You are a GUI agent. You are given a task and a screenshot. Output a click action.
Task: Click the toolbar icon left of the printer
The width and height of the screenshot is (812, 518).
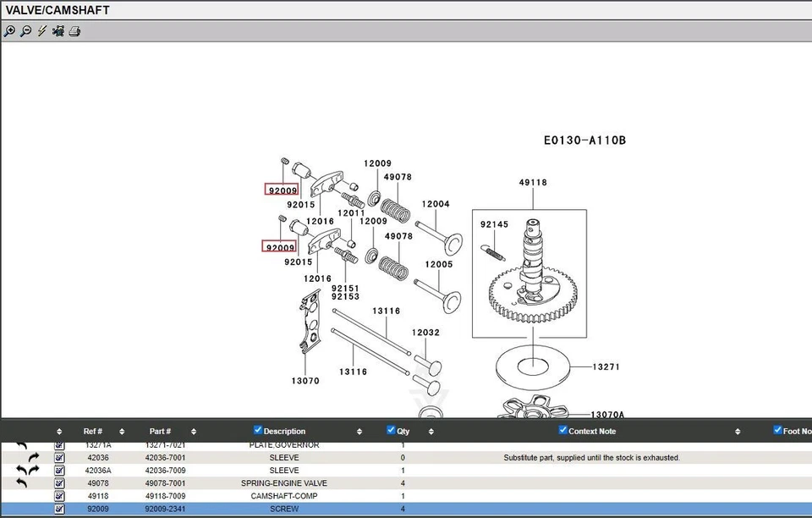(58, 31)
